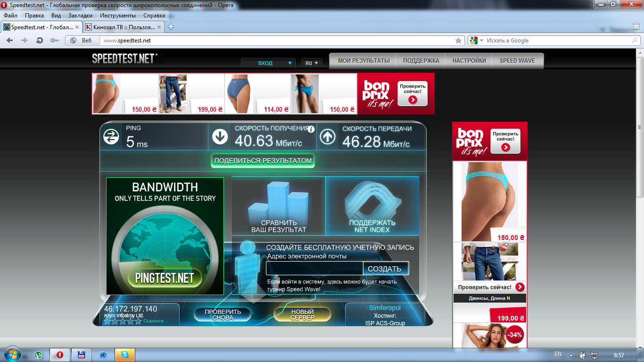Show hidden tray icons arrow
The height and width of the screenshot is (362, 644).
(x=571, y=355)
